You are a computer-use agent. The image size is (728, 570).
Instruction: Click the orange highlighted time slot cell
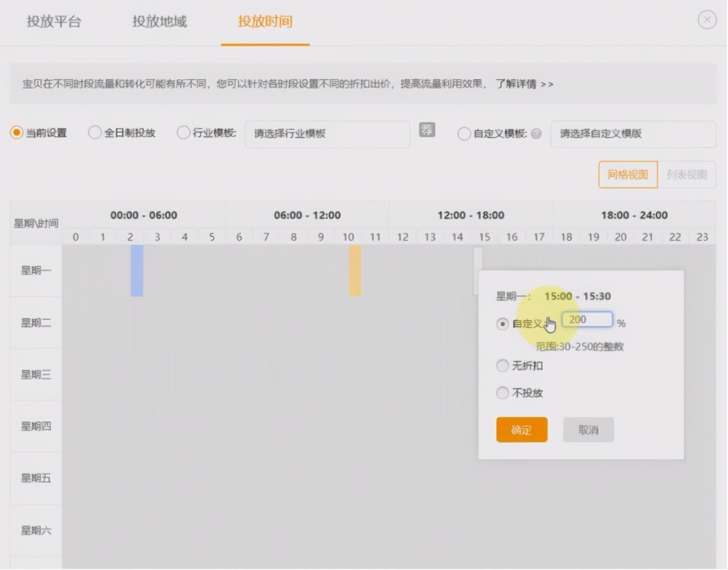tap(354, 270)
